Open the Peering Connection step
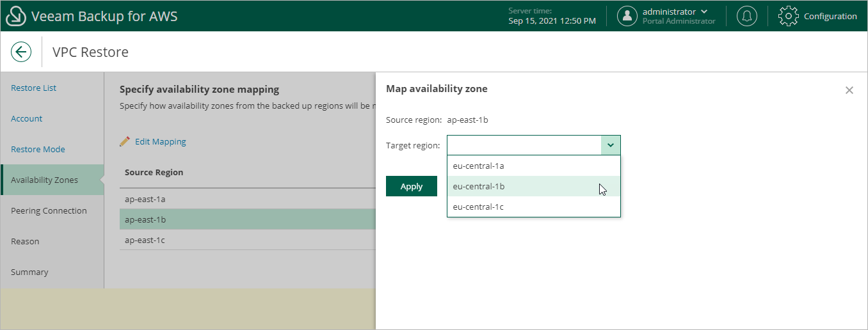Screen dimensions: 868x330 (x=49, y=210)
